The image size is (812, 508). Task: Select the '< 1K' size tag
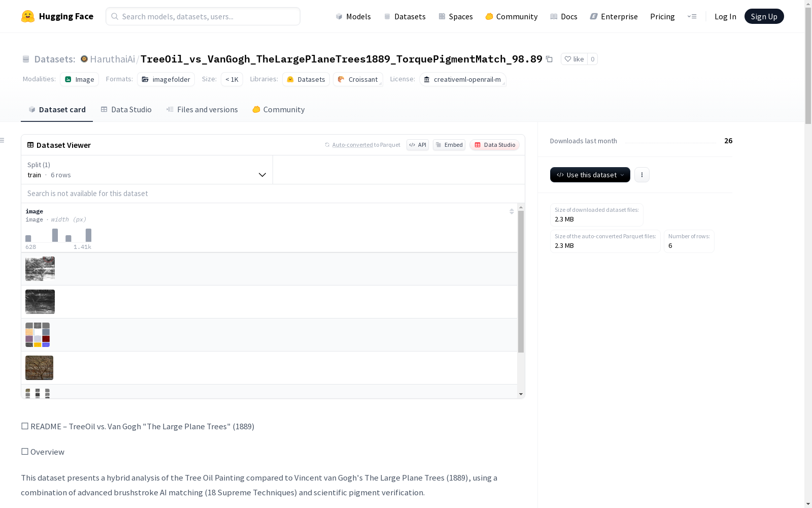232,79
